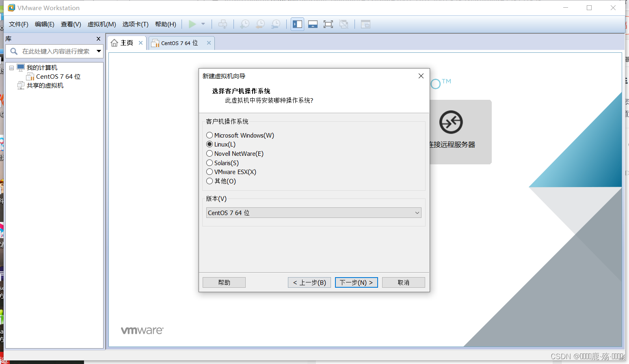The width and height of the screenshot is (629, 364).
Task: Click the 连接远程服务器 tile icon
Action: [x=451, y=122]
